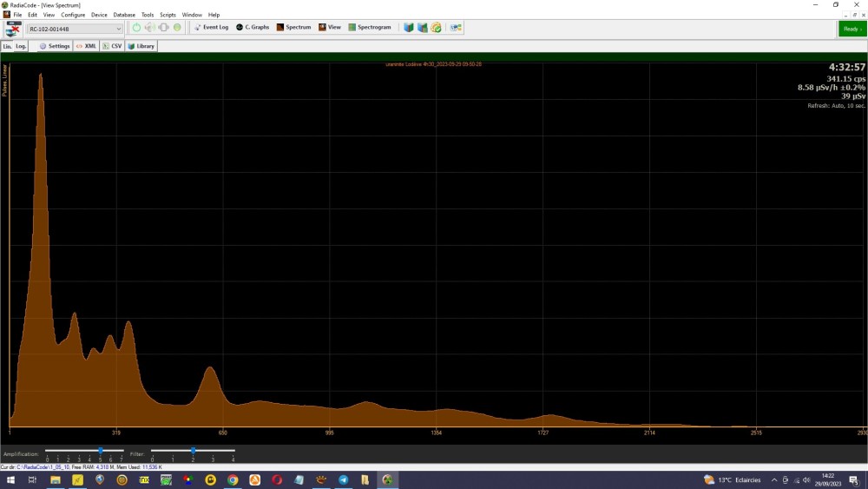Open the Event Log
Screen dimensions: 868x489
pyautogui.click(x=211, y=28)
